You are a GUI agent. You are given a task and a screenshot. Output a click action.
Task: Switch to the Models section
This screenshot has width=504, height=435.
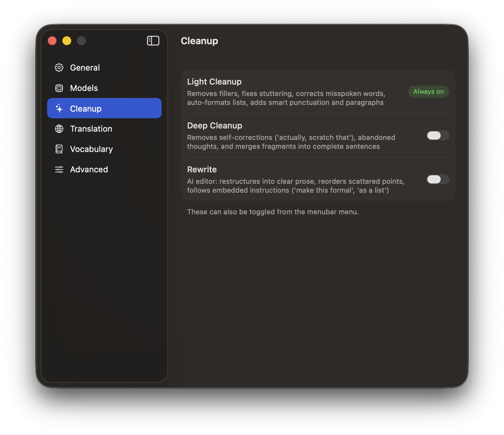(x=84, y=88)
